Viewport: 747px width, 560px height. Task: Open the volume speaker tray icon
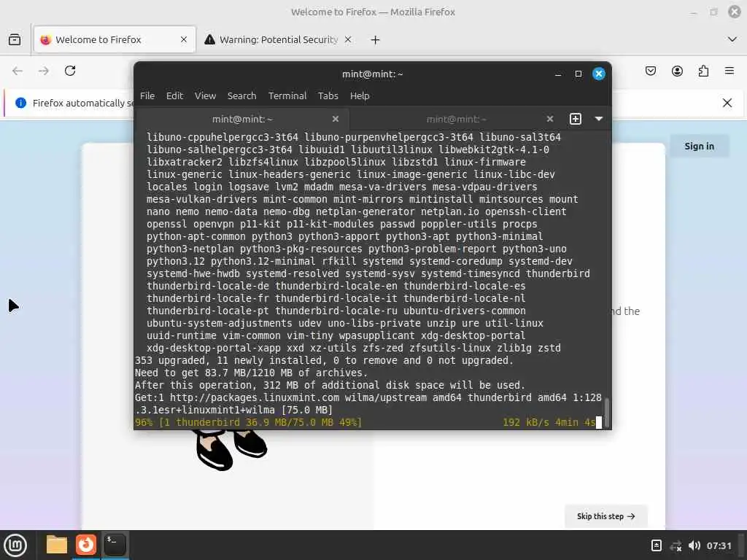pyautogui.click(x=694, y=545)
